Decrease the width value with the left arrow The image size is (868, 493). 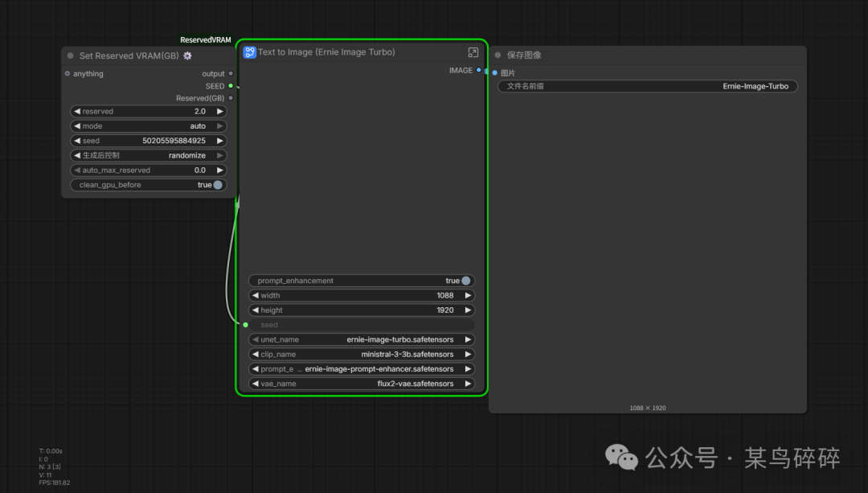[256, 295]
